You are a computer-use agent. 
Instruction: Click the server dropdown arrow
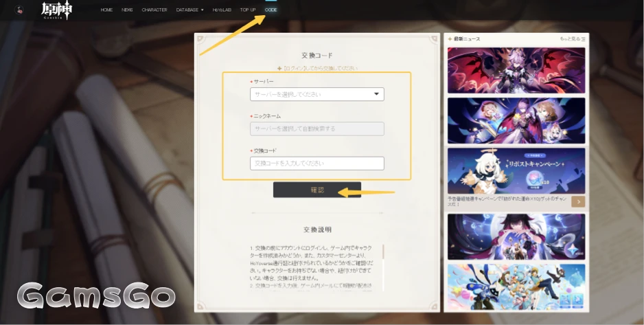(x=376, y=94)
